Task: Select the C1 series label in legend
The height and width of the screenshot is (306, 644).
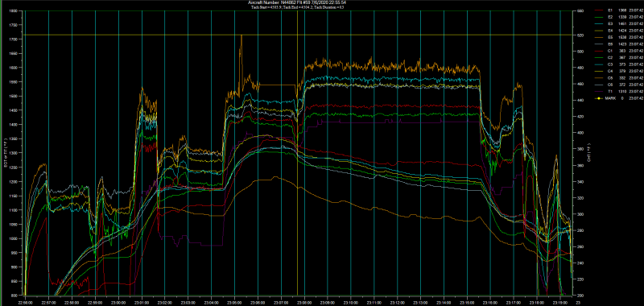Action: pyautogui.click(x=610, y=51)
